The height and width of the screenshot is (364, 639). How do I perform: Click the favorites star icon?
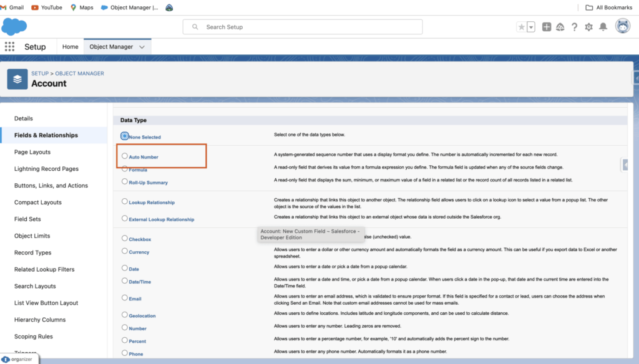click(x=522, y=27)
